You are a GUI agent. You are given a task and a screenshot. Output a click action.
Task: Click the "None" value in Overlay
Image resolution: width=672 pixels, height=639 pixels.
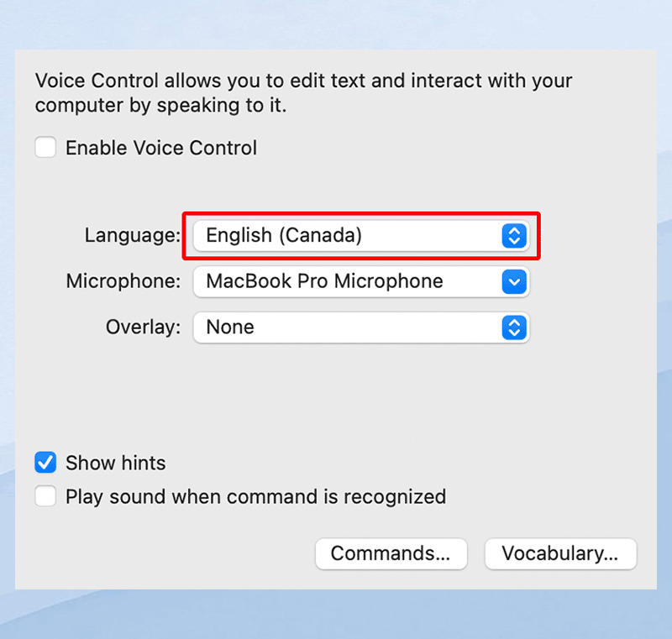point(230,327)
